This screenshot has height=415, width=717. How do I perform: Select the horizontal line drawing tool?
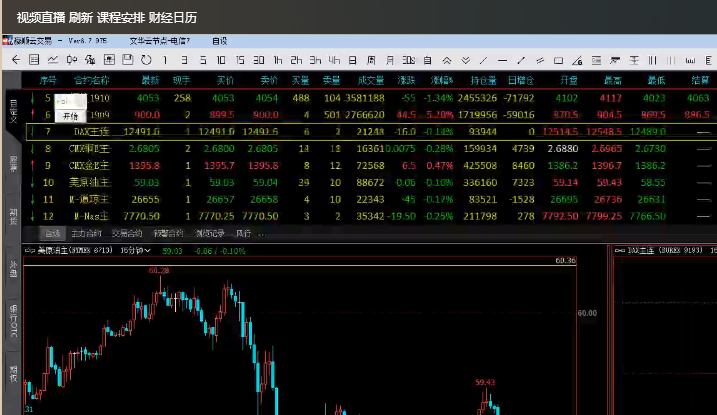tap(503, 60)
